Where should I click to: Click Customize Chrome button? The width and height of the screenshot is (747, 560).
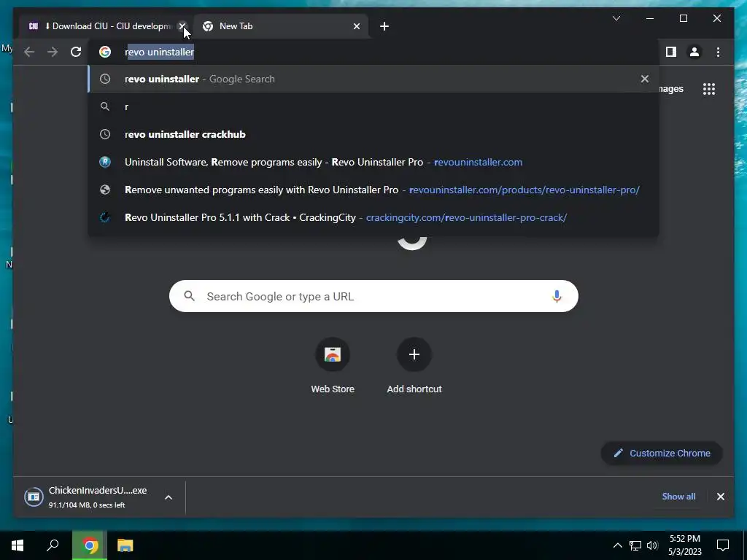(662, 454)
